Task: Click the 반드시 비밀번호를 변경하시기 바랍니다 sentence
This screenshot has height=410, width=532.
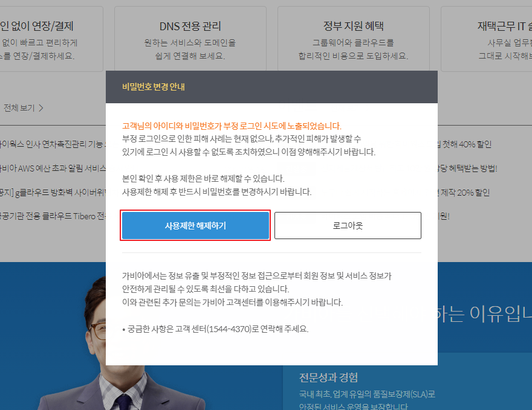Action: click(217, 192)
